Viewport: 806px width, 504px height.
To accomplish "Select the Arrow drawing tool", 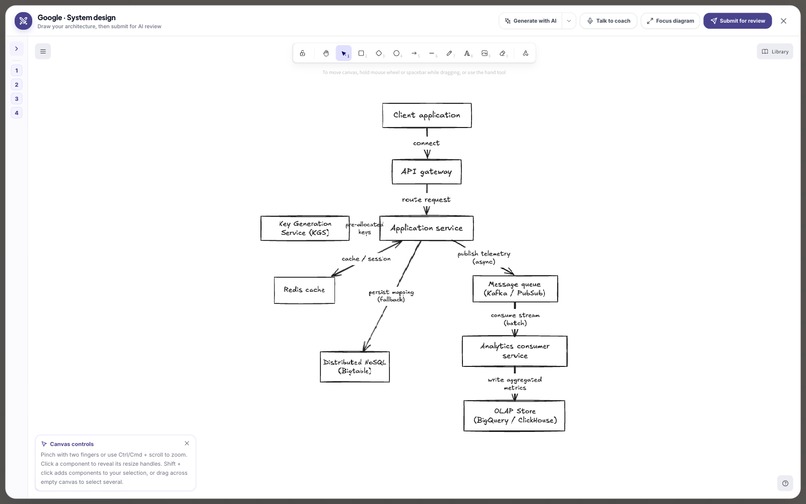I will point(414,53).
